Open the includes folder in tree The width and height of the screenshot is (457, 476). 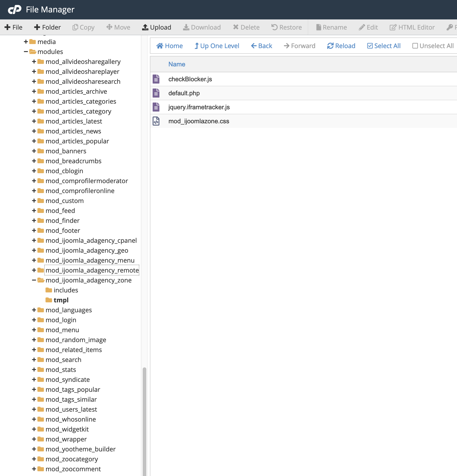point(65,290)
